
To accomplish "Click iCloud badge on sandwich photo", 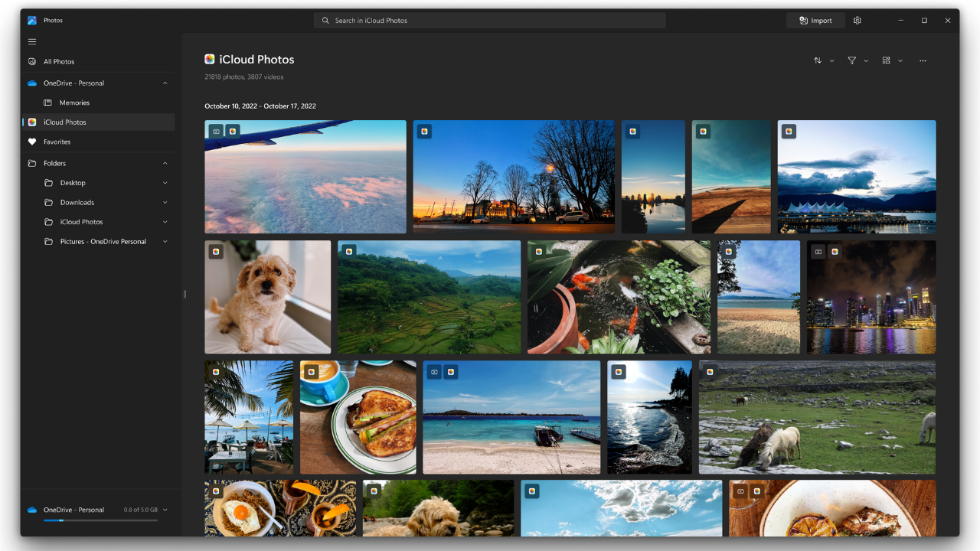I will tap(311, 372).
